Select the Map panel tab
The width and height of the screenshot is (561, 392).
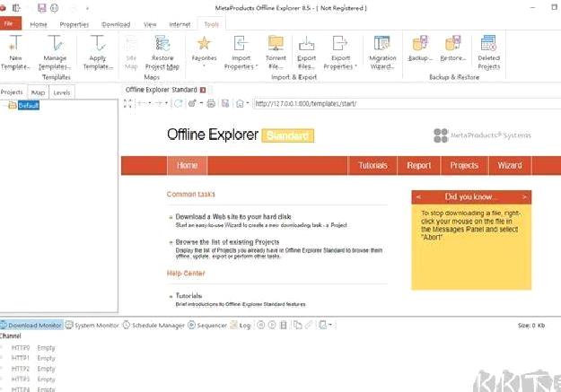38,92
